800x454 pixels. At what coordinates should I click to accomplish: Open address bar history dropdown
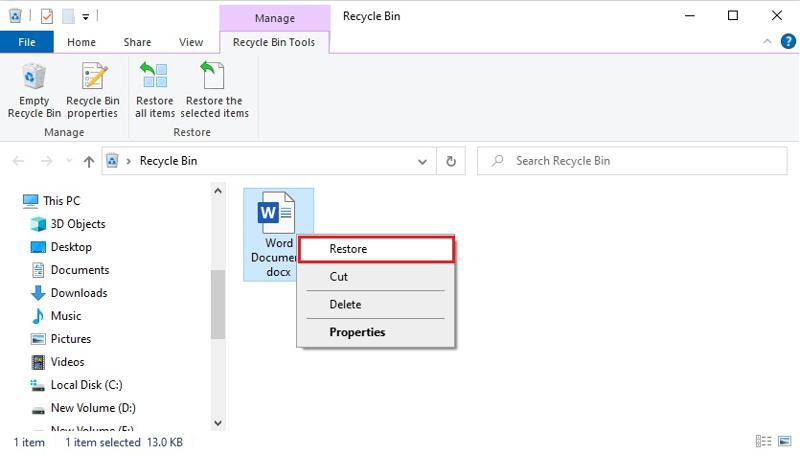click(422, 161)
